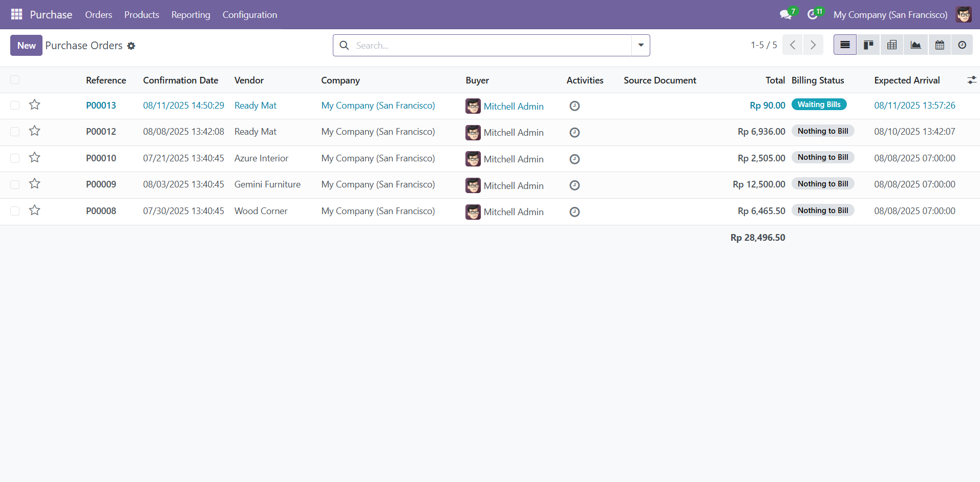The width and height of the screenshot is (980, 482).
Task: Click the New button
Action: tap(26, 46)
